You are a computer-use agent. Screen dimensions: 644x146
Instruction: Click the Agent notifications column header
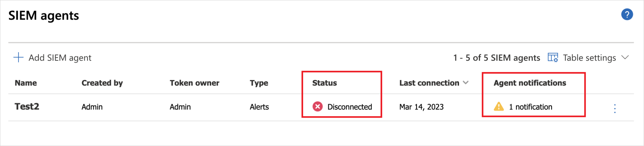coord(529,83)
